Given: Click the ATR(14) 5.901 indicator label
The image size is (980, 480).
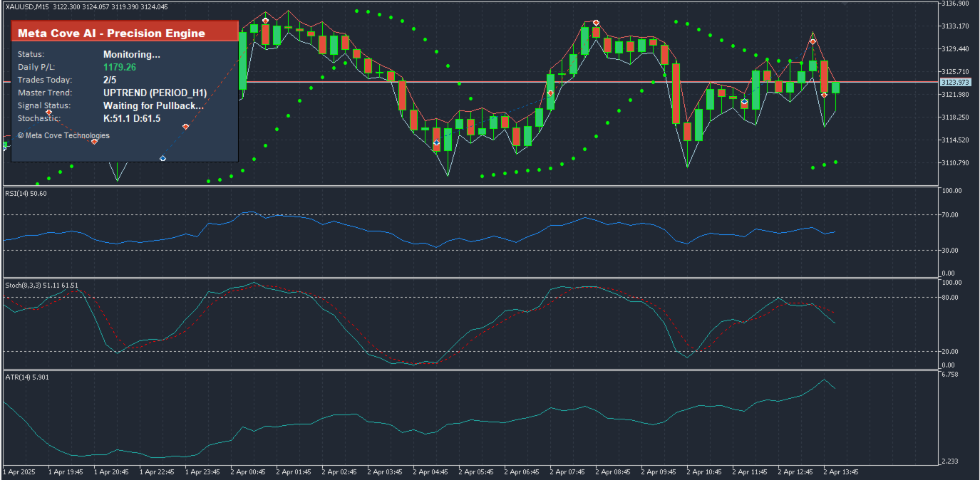Looking at the screenshot, I should [27, 377].
